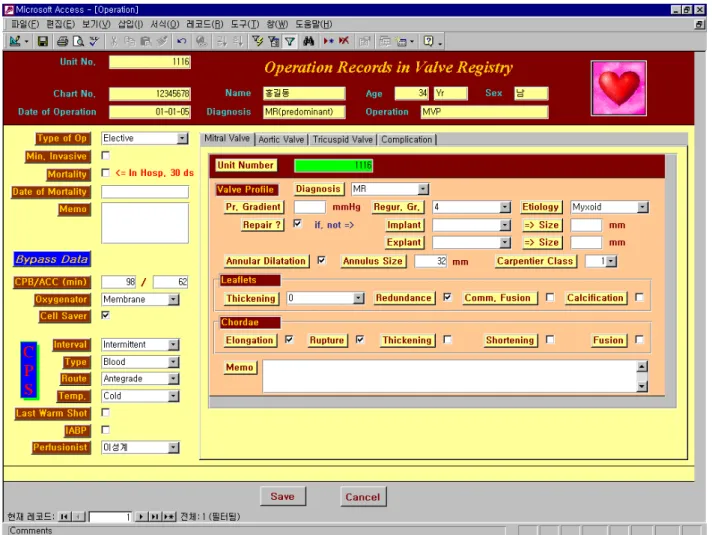Viewport: 712px width, 535px height.
Task: Click filter by form icon
Action: (273, 41)
